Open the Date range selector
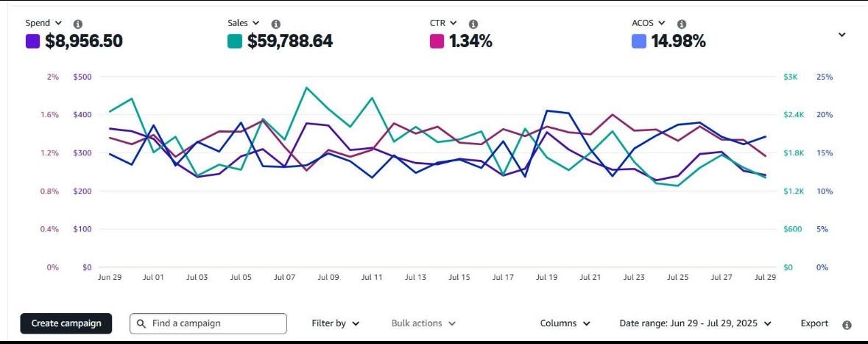 click(695, 323)
